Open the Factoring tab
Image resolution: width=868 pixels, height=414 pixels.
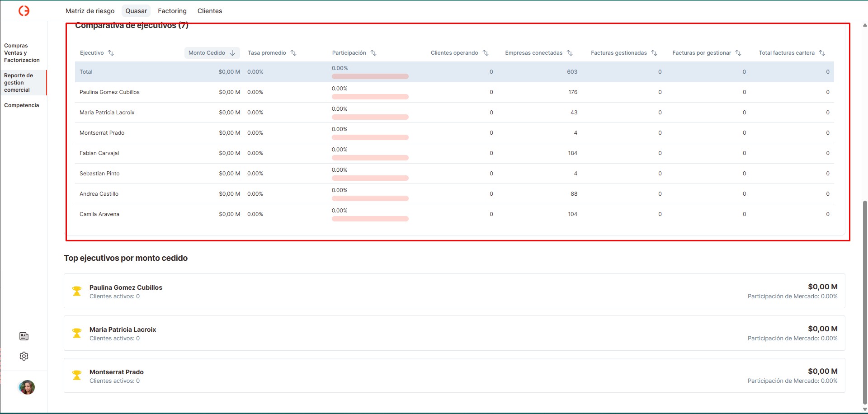[x=172, y=11]
